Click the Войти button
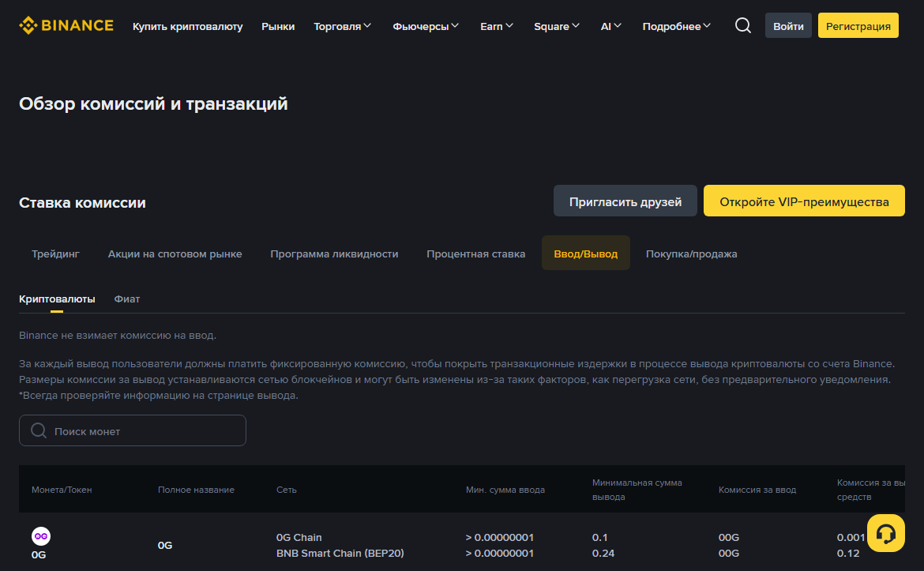The width and height of the screenshot is (924, 571). point(788,25)
